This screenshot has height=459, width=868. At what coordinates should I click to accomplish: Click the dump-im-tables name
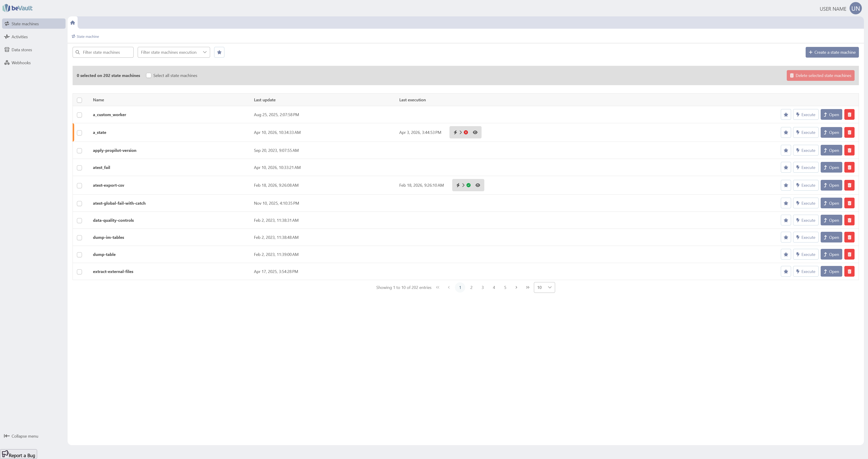click(109, 237)
